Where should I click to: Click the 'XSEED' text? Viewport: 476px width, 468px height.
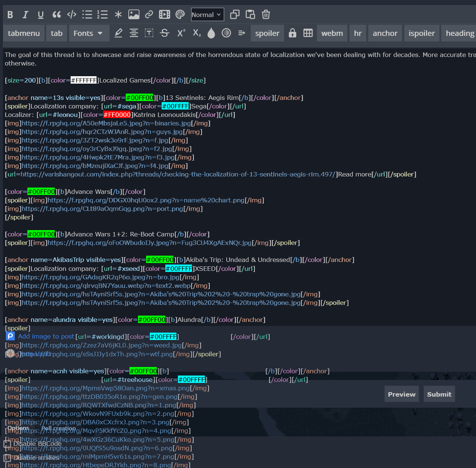(205, 269)
